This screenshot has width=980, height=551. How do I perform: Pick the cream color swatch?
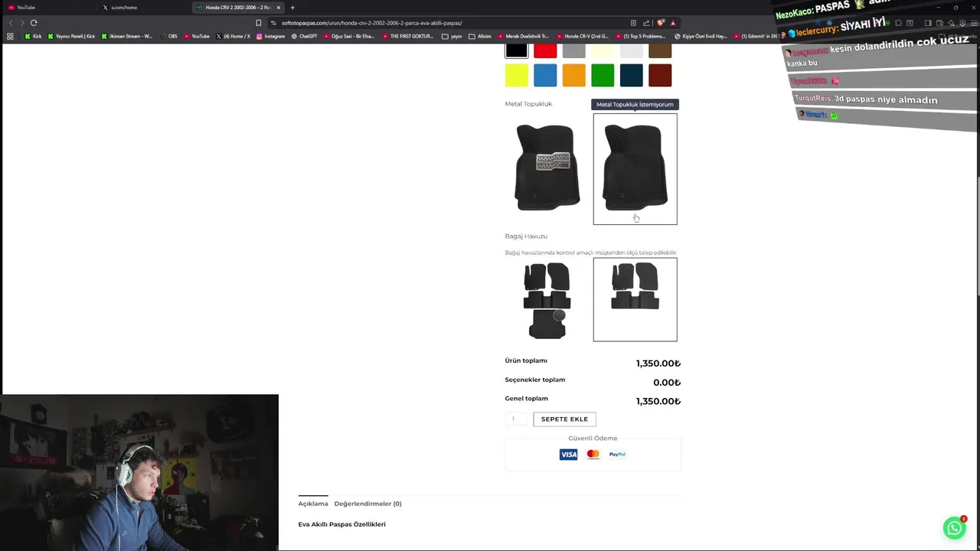tap(603, 50)
